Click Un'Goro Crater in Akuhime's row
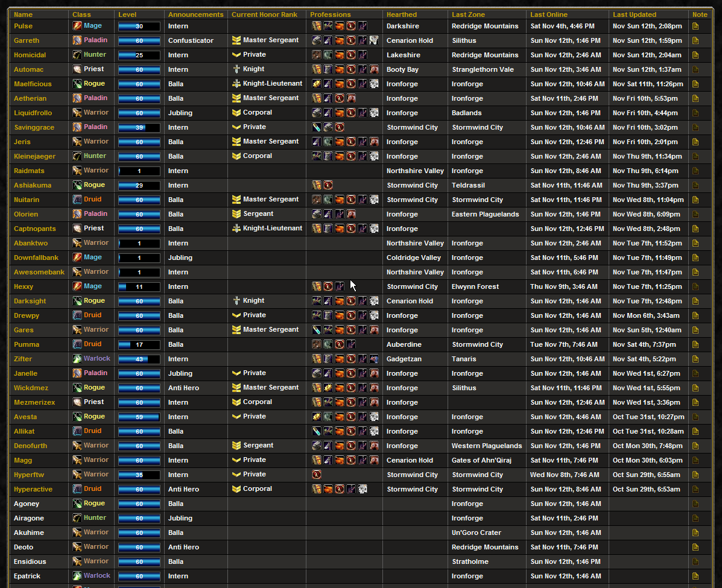The width and height of the screenshot is (722, 588). pos(476,533)
